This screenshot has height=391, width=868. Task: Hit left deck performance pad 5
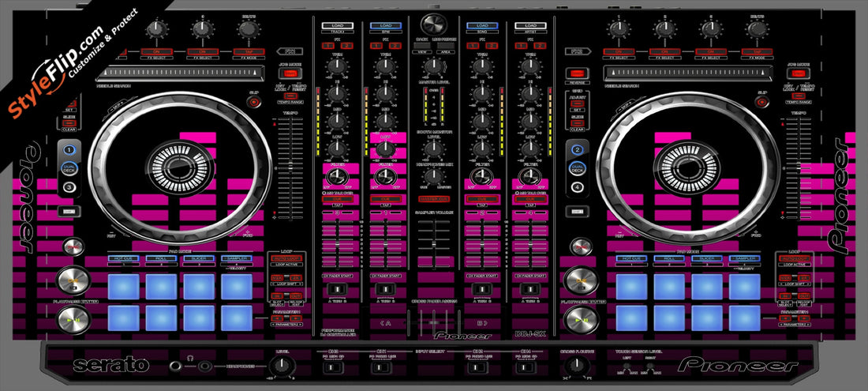pos(123,318)
